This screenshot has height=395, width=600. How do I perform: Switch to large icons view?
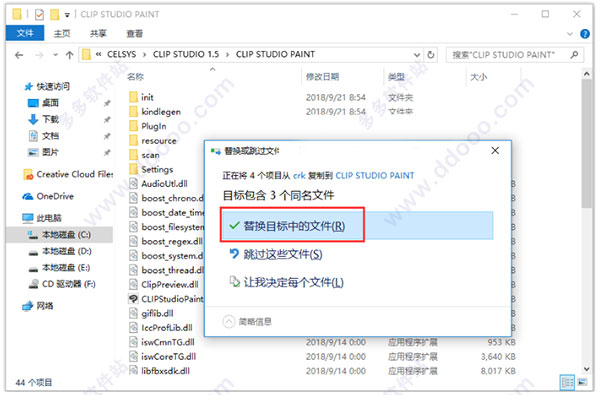tap(582, 382)
